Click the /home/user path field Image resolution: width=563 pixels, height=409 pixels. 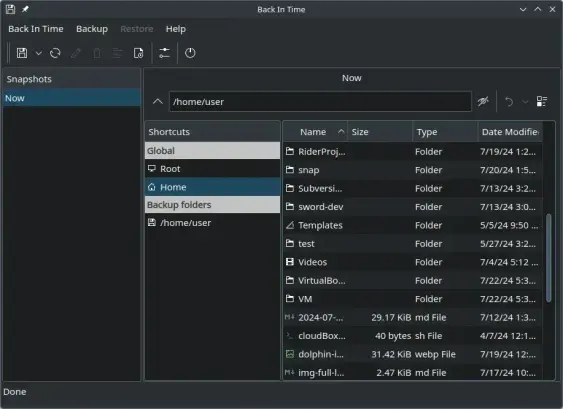(x=320, y=102)
